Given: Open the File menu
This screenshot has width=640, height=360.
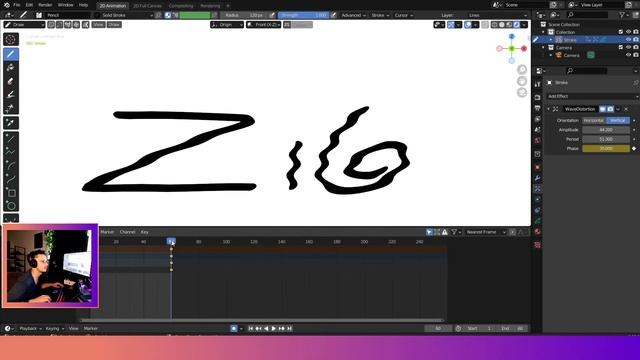Looking at the screenshot, I should 17,5.
